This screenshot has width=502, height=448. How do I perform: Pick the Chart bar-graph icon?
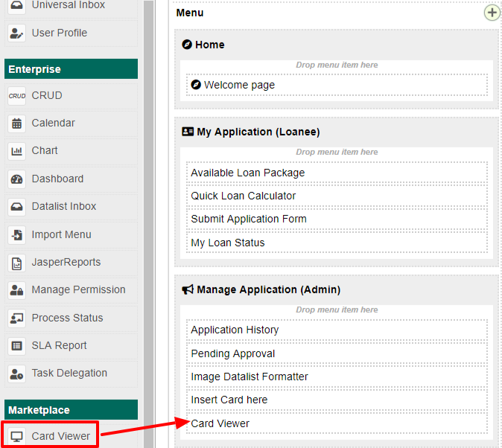point(16,151)
